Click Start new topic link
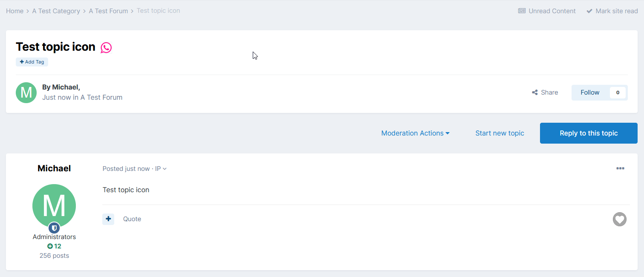 tap(500, 133)
